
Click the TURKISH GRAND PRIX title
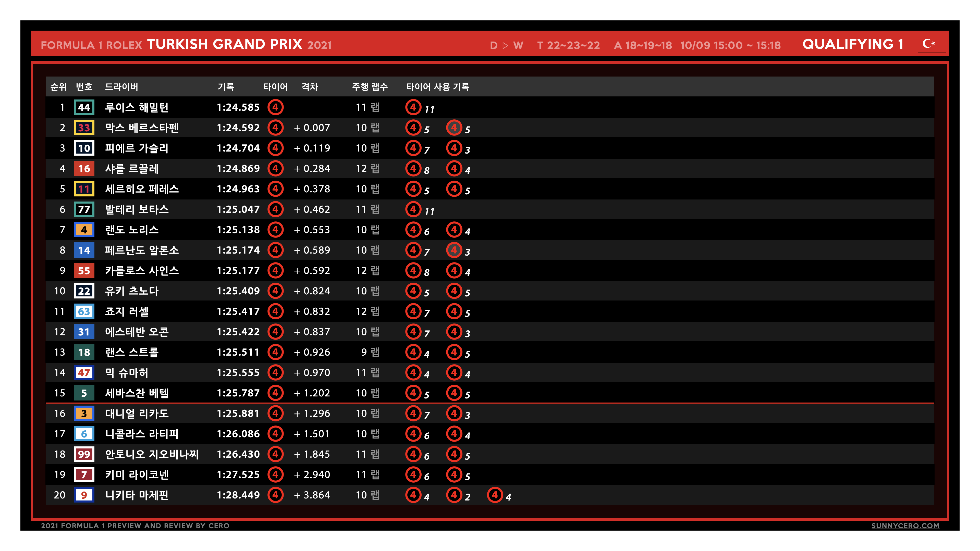(x=225, y=44)
